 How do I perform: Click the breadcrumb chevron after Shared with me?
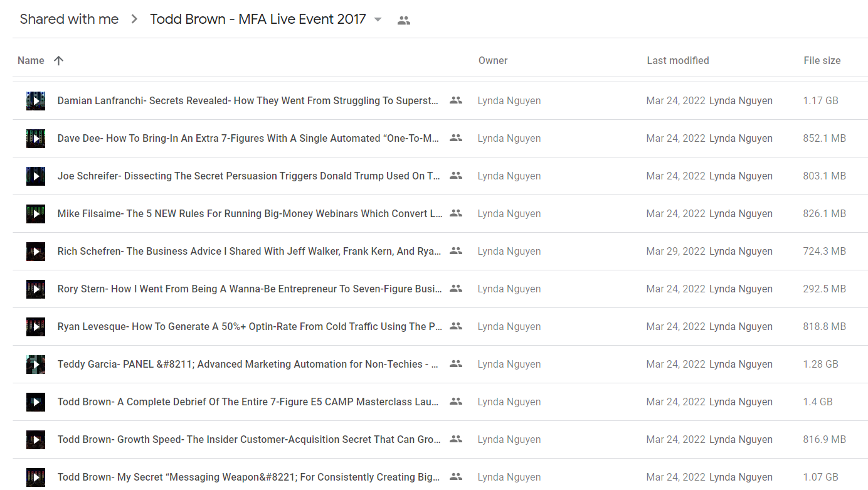tap(134, 19)
